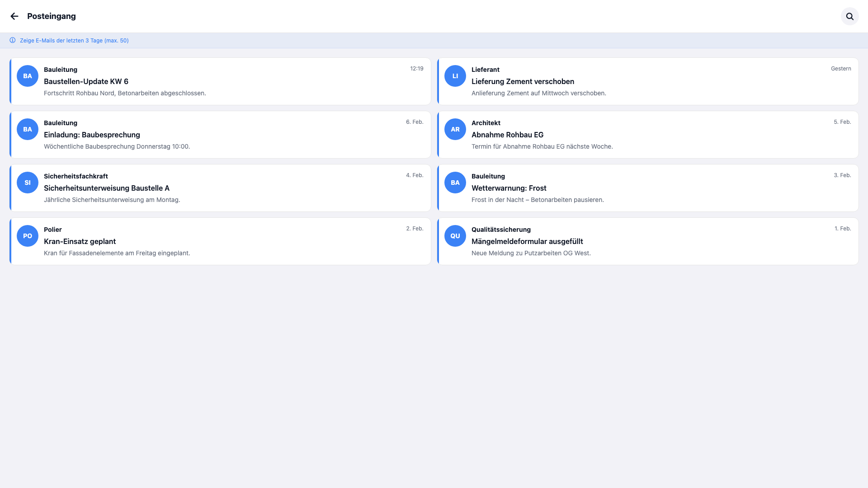Click the back arrow icon

pos(14,16)
